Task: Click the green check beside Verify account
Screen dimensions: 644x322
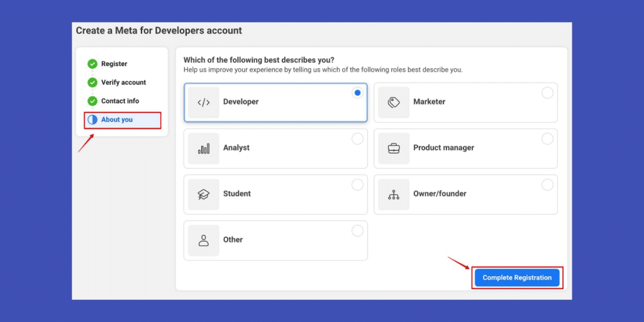Action: click(x=92, y=82)
